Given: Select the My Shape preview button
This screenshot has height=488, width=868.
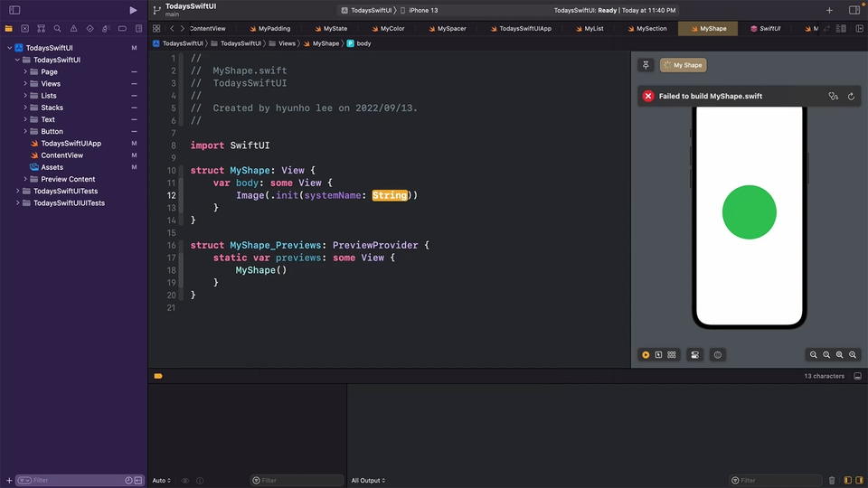Looking at the screenshot, I should click(x=684, y=65).
